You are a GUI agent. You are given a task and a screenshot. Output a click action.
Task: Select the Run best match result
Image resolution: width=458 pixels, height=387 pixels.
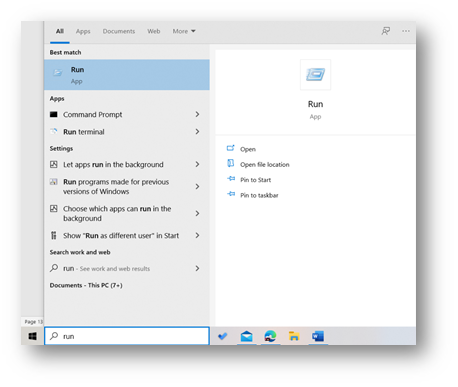pyautogui.click(x=127, y=75)
